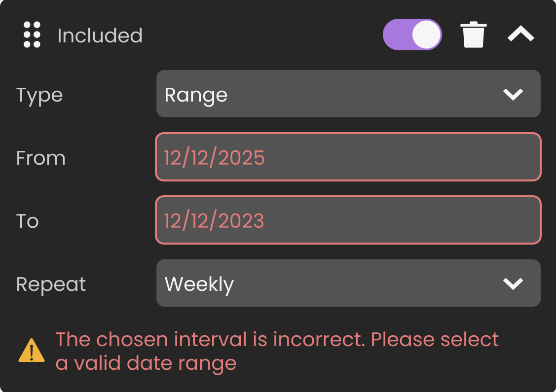Delete the rule with the trash icon
Viewport: 556px width, 392px height.
point(474,35)
